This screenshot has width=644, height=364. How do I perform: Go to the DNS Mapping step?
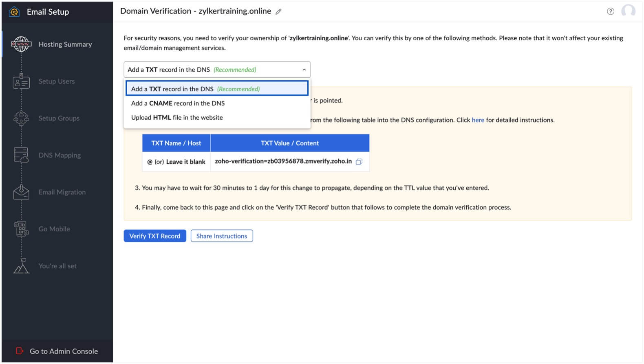[21, 155]
